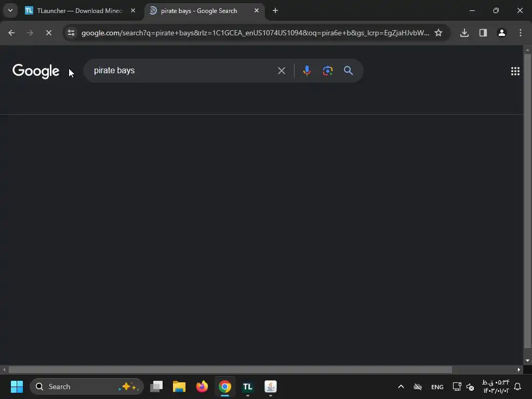
Task: Start voice search with microphone icon
Action: click(307, 71)
